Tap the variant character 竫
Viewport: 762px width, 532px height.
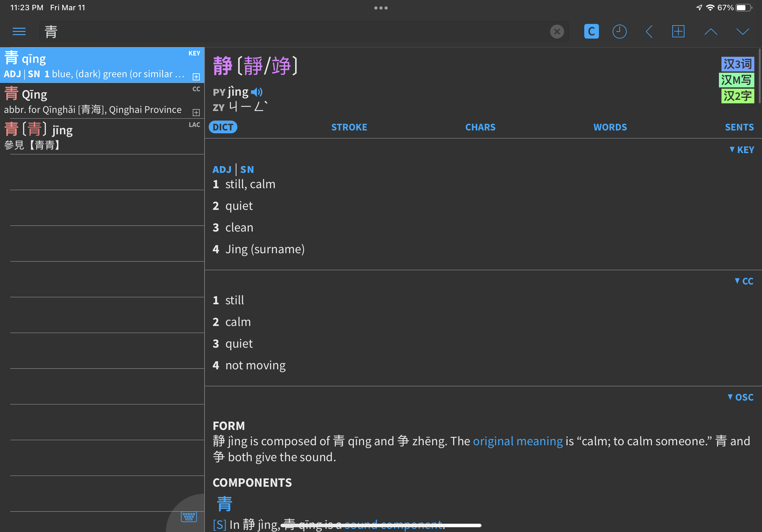[281, 66]
